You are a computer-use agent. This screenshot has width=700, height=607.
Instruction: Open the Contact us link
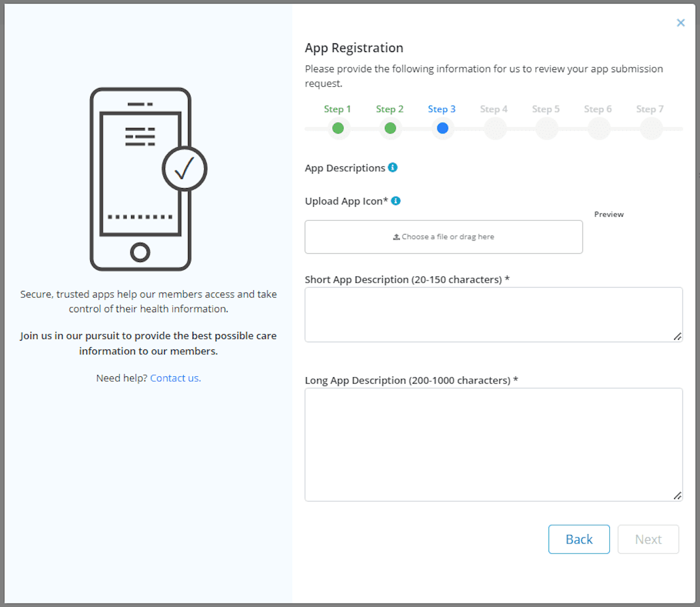point(175,377)
